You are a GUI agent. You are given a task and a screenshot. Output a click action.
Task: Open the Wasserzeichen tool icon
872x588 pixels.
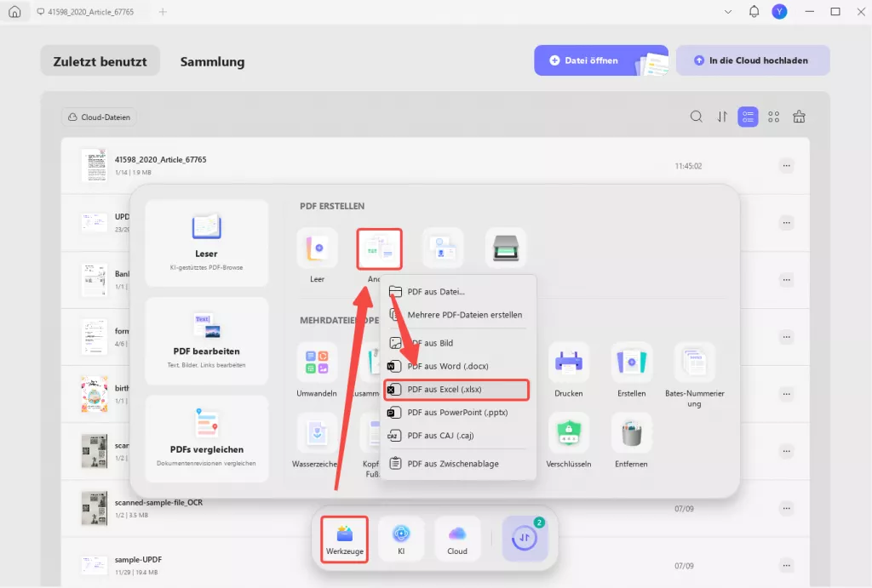(x=317, y=433)
